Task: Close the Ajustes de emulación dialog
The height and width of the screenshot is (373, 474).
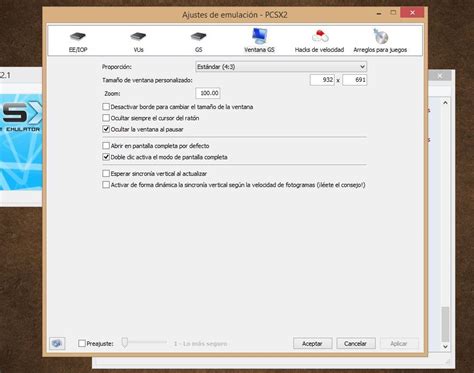Action: tap(412, 13)
